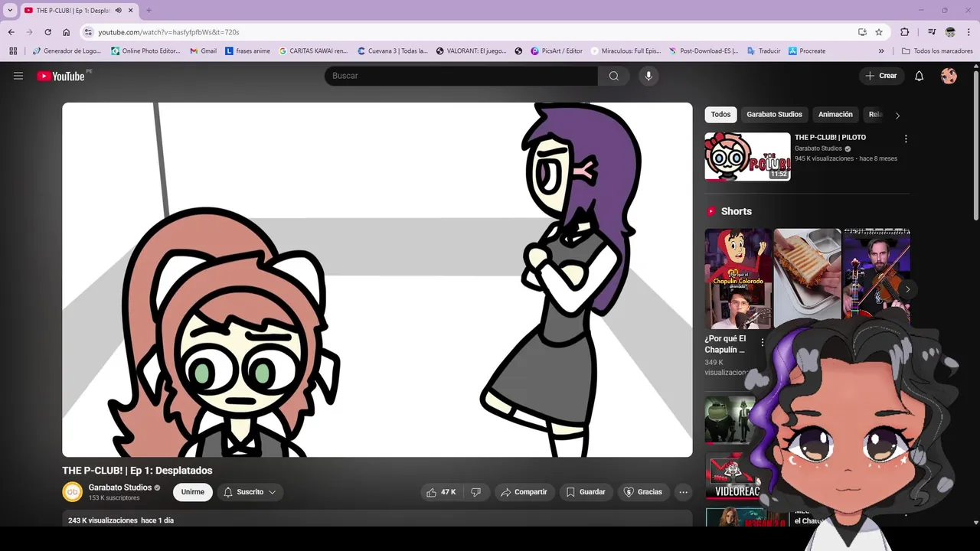Click the Unirme join button
This screenshot has width=980, height=551.
pos(193,492)
